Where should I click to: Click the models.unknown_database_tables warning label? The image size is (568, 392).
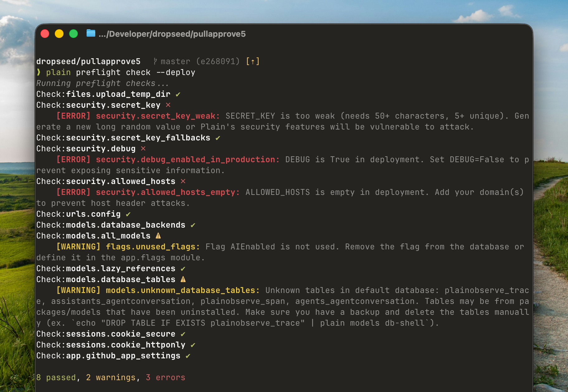click(x=182, y=290)
